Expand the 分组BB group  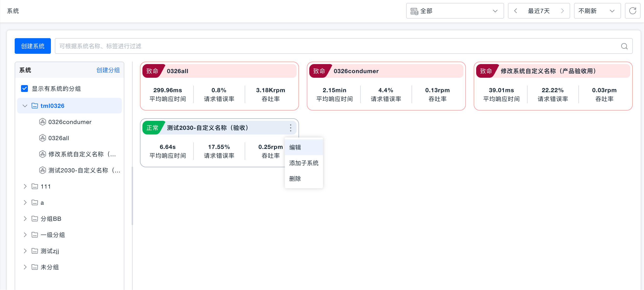click(25, 219)
